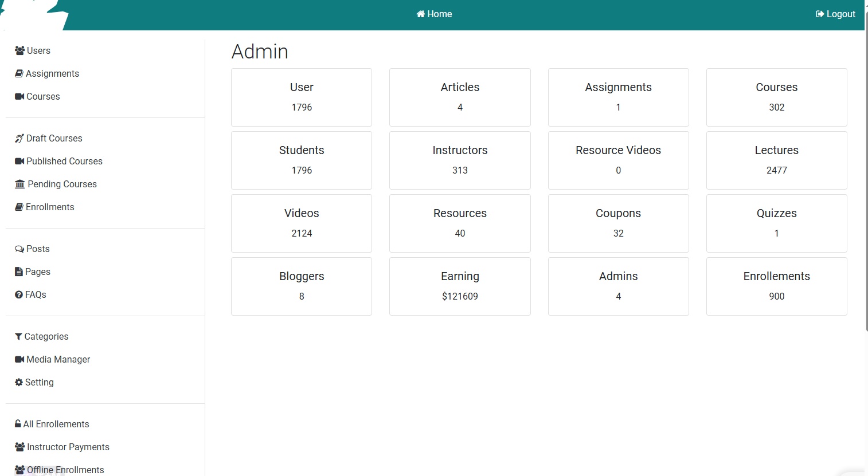868x476 pixels.
Task: Click the sign-out icon beside Logout
Action: point(820,14)
